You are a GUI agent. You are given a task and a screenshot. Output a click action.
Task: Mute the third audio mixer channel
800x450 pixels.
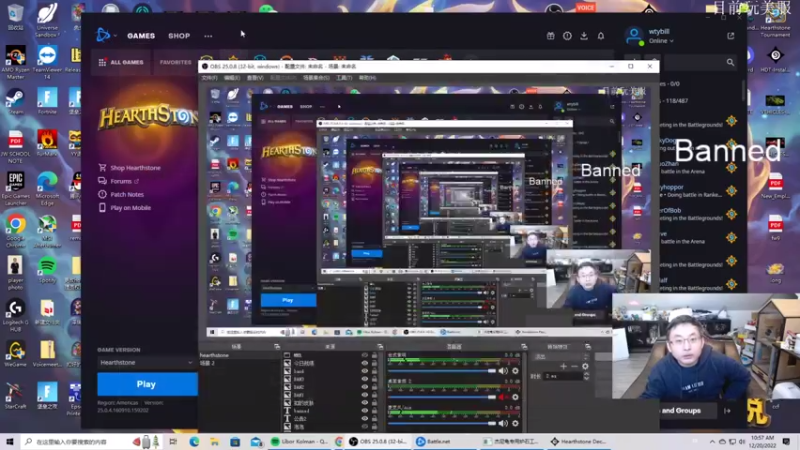click(x=503, y=423)
